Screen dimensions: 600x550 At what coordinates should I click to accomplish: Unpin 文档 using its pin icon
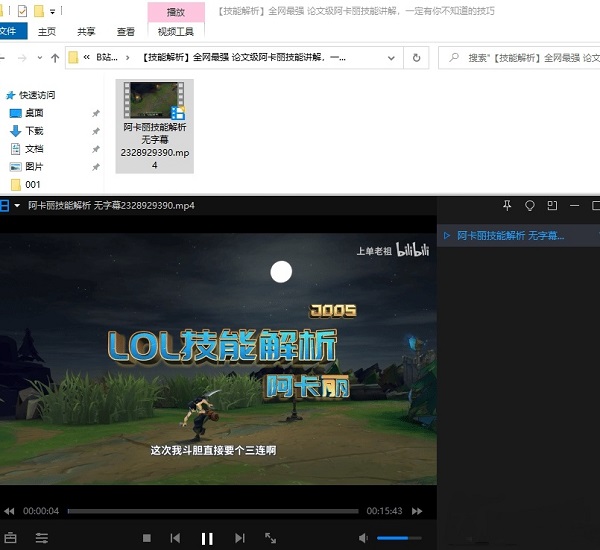96,149
